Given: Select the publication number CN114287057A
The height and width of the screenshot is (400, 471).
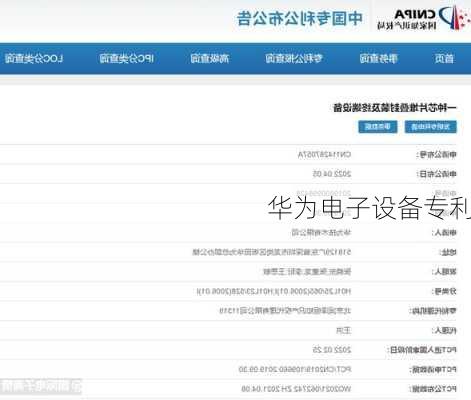Looking at the screenshot, I should pyautogui.click(x=324, y=155).
